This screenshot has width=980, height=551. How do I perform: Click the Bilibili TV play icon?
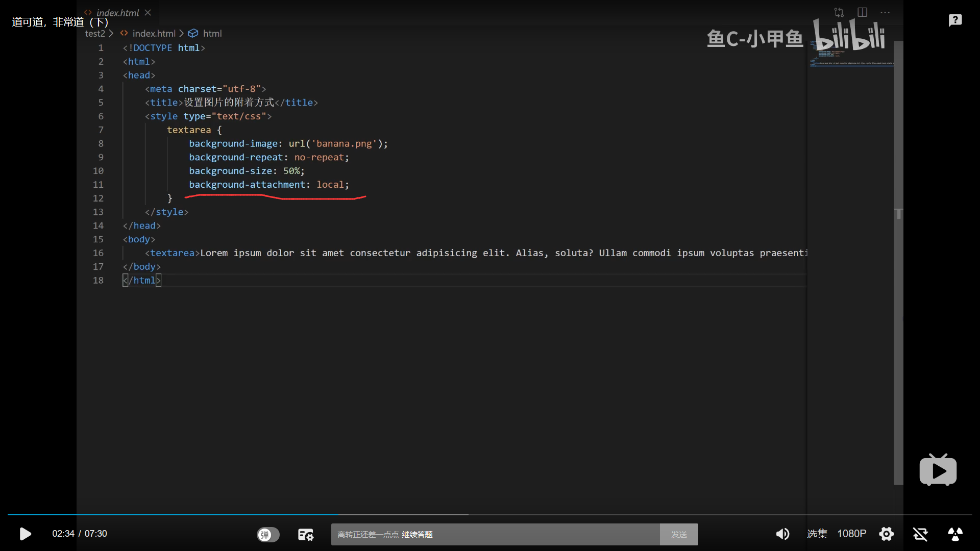[x=938, y=470]
